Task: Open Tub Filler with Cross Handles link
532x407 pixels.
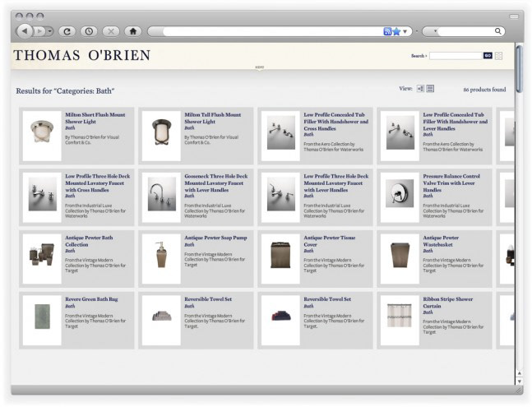Action: pos(336,122)
